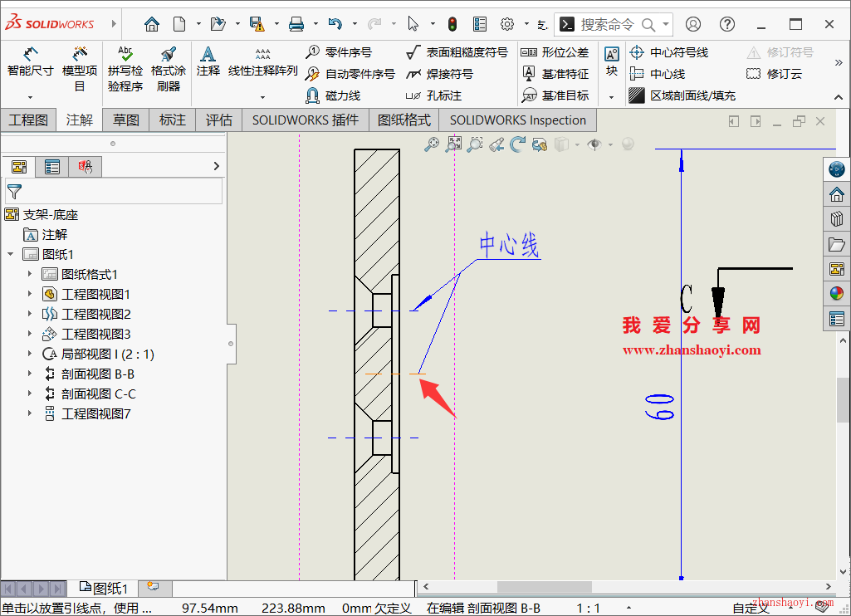Open the Display Style dropdown arrow
851x616 pixels.
click(576, 144)
